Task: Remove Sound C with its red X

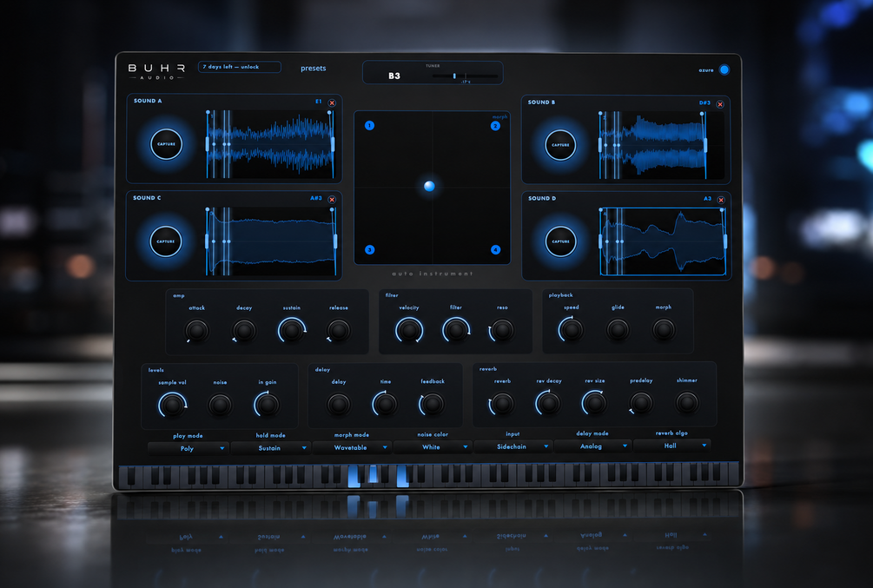Action: click(332, 200)
